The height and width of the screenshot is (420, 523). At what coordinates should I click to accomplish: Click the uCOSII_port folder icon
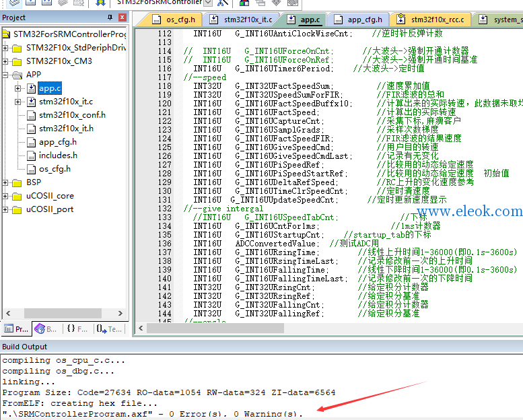(17, 210)
